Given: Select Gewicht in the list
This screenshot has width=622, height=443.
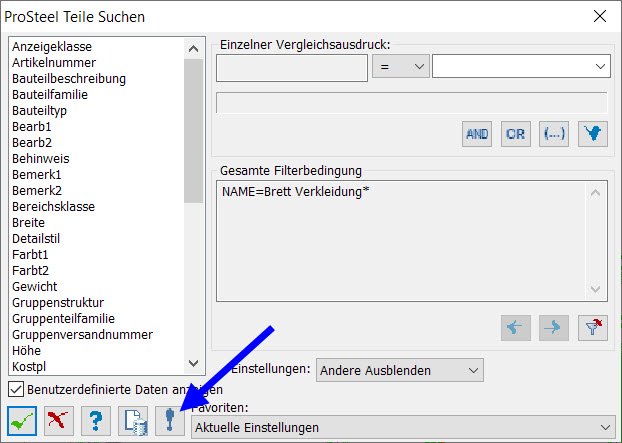Looking at the screenshot, I should point(35,286).
